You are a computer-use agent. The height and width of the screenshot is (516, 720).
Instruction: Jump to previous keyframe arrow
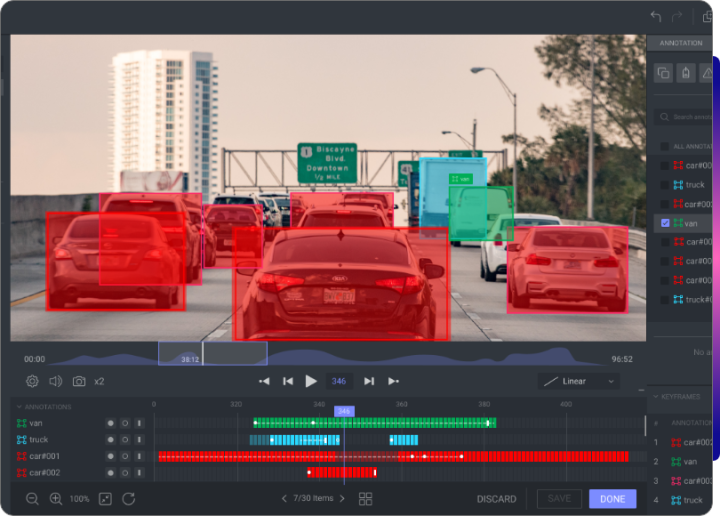point(264,381)
